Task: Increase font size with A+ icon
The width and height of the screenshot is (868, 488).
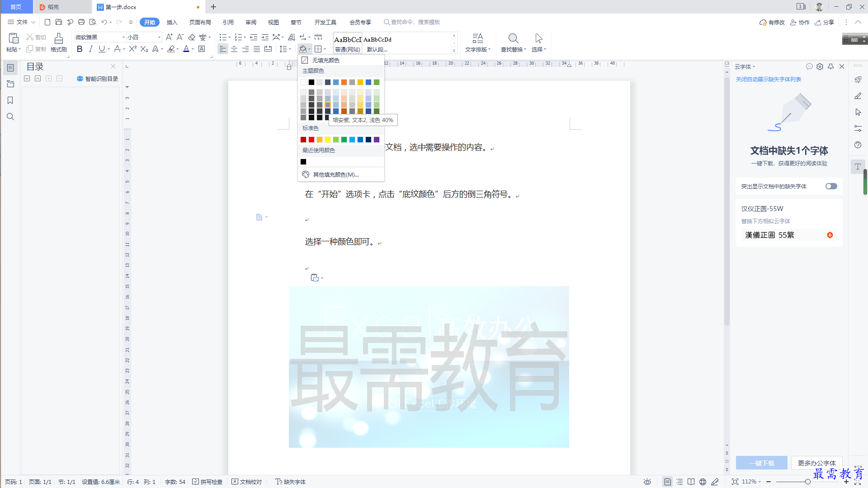Action: pos(169,37)
